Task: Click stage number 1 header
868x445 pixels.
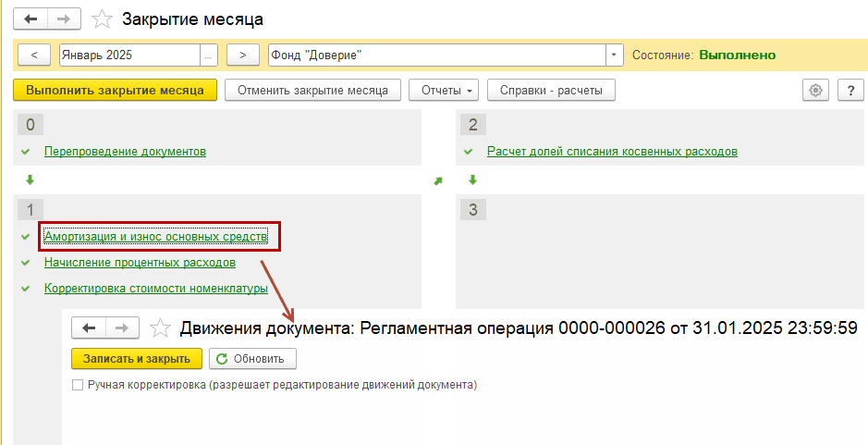Action: [31, 209]
